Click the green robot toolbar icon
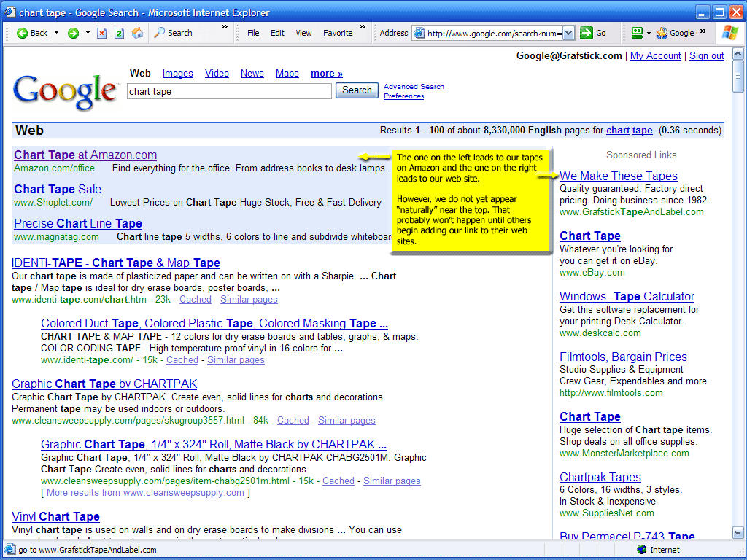This screenshot has height=560, width=747. coord(636,33)
